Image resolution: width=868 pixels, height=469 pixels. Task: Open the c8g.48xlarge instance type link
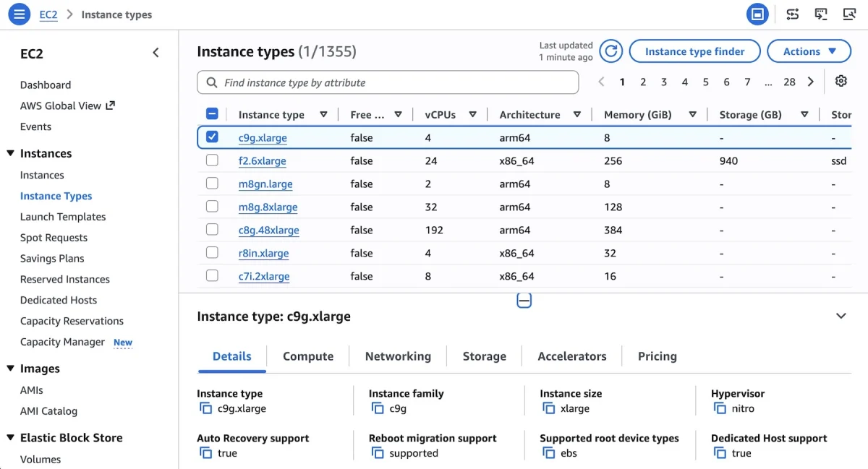(x=269, y=230)
